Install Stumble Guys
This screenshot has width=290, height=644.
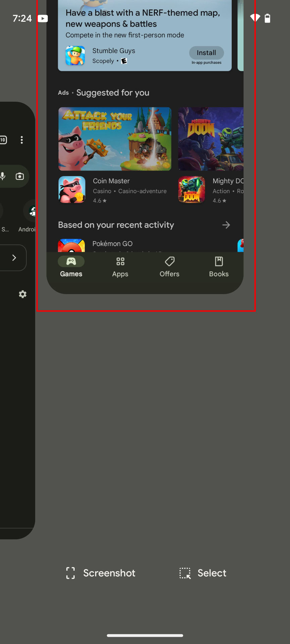pyautogui.click(x=206, y=53)
